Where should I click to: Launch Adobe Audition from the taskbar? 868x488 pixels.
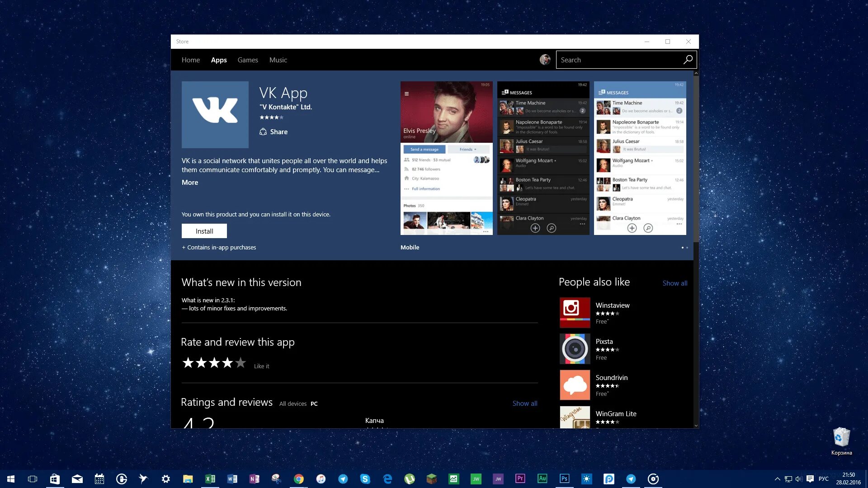pyautogui.click(x=542, y=479)
